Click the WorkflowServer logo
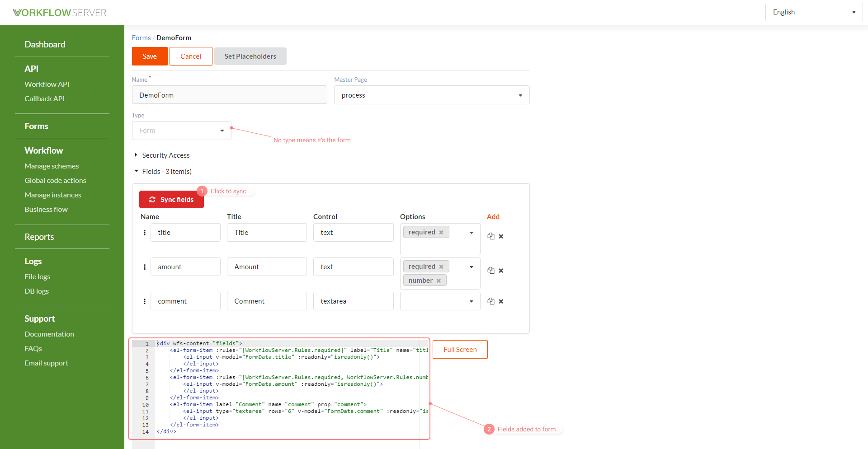Viewport: 868px width, 449px height. pyautogui.click(x=60, y=13)
